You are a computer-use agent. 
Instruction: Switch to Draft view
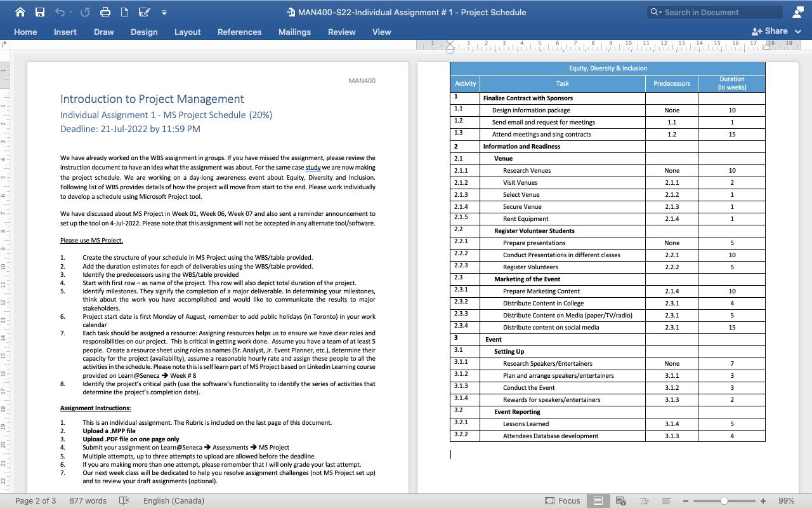point(665,500)
